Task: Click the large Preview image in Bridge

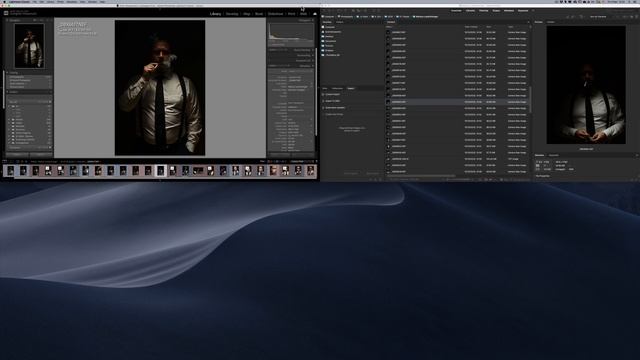Action: [x=586, y=85]
